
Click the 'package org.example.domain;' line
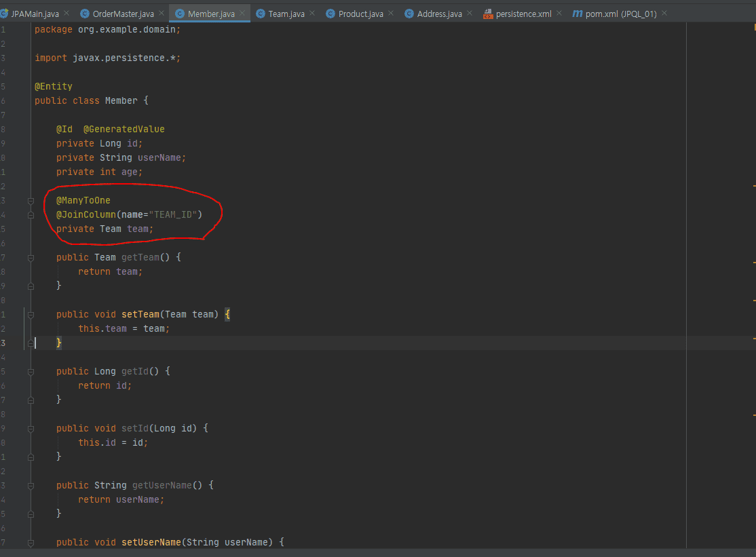107,29
